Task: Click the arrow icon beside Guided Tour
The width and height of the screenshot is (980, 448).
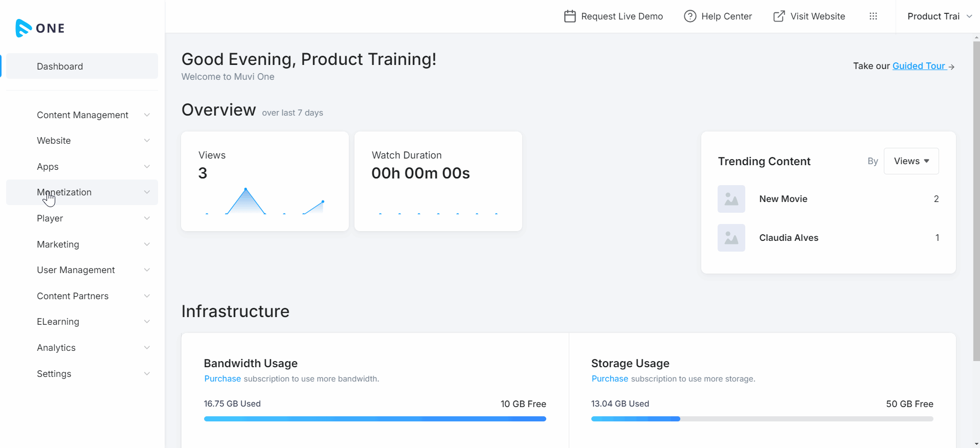Action: pyautogui.click(x=951, y=67)
